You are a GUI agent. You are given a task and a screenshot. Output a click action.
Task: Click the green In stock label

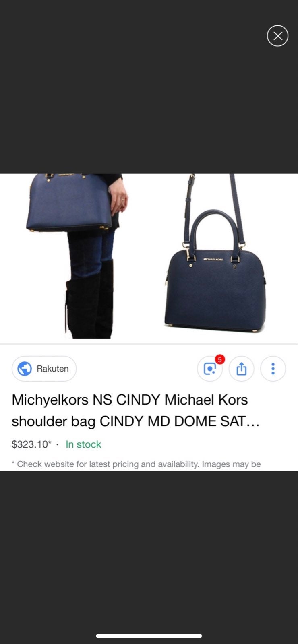[x=83, y=444]
